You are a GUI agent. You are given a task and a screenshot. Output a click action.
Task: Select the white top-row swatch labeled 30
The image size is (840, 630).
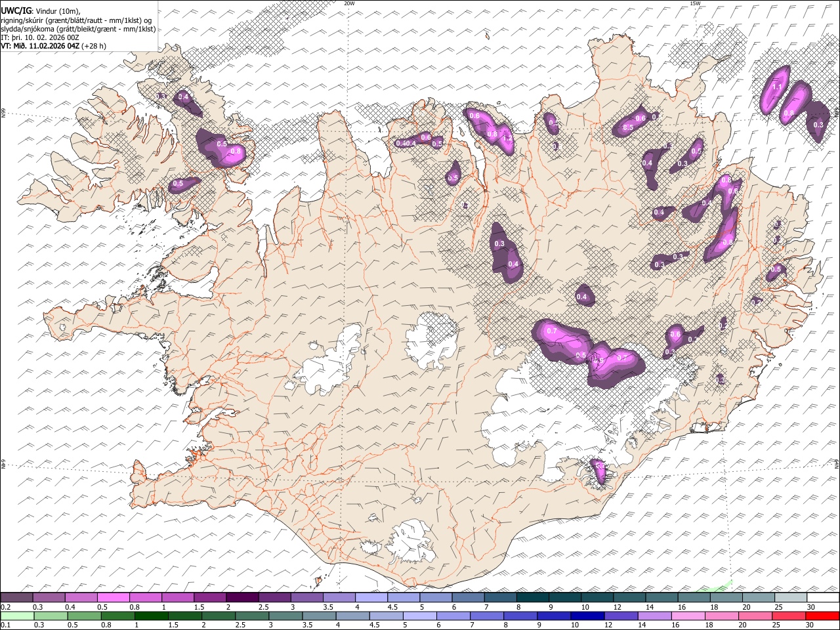click(823, 597)
